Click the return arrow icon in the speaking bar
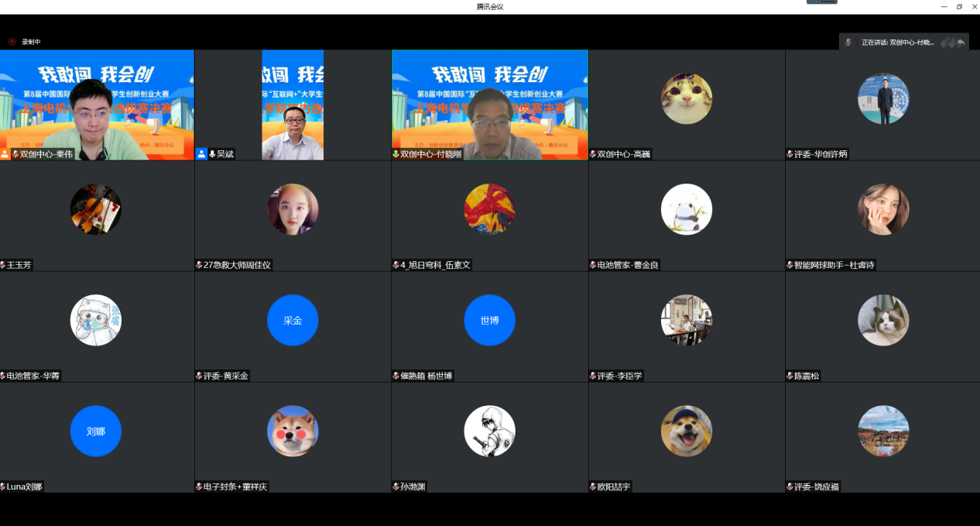This screenshot has width=980, height=526. tap(961, 43)
